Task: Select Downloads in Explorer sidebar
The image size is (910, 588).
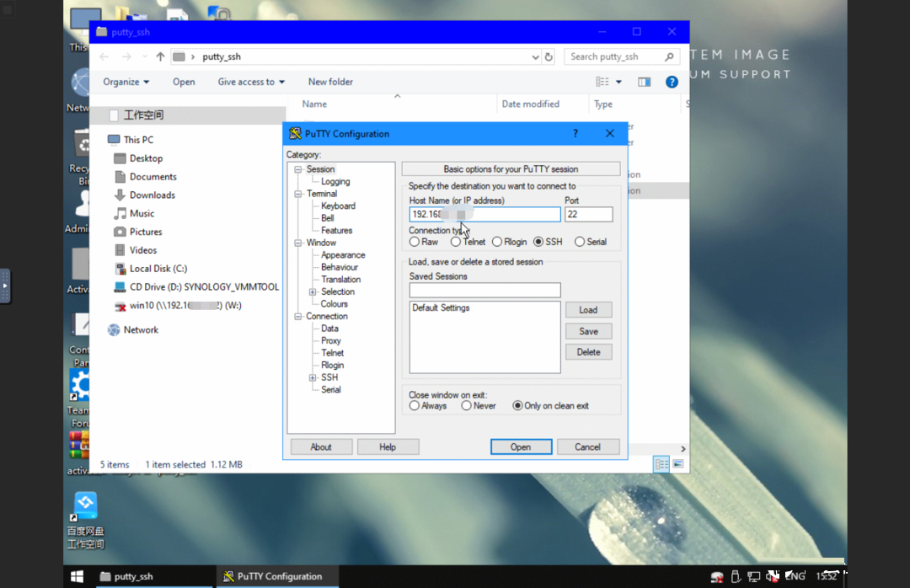Action: [152, 195]
